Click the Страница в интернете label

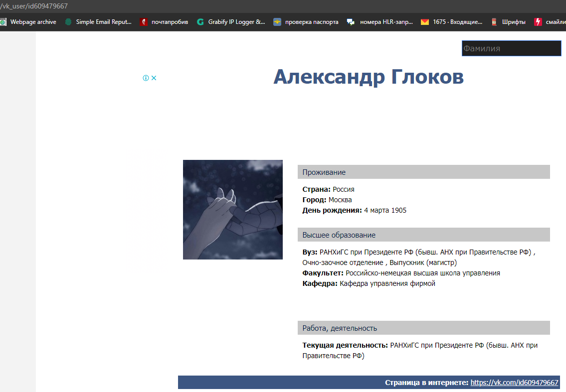point(427,382)
